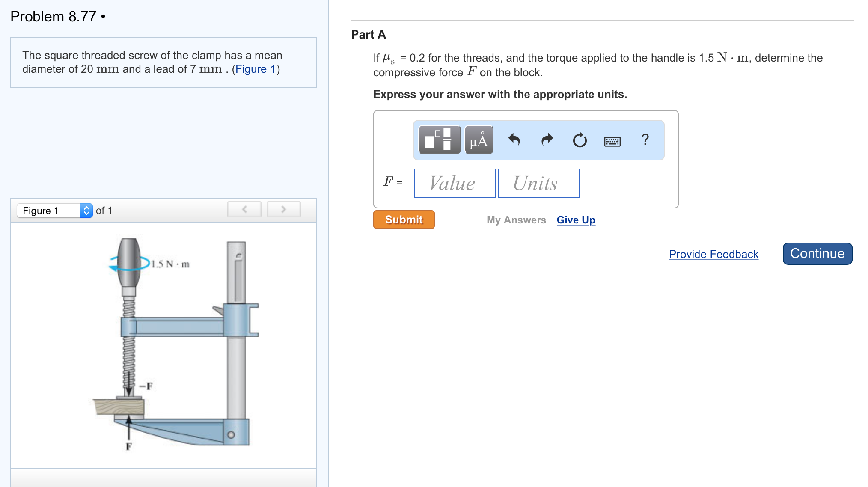
Task: Click the Value input field
Action: 454,183
